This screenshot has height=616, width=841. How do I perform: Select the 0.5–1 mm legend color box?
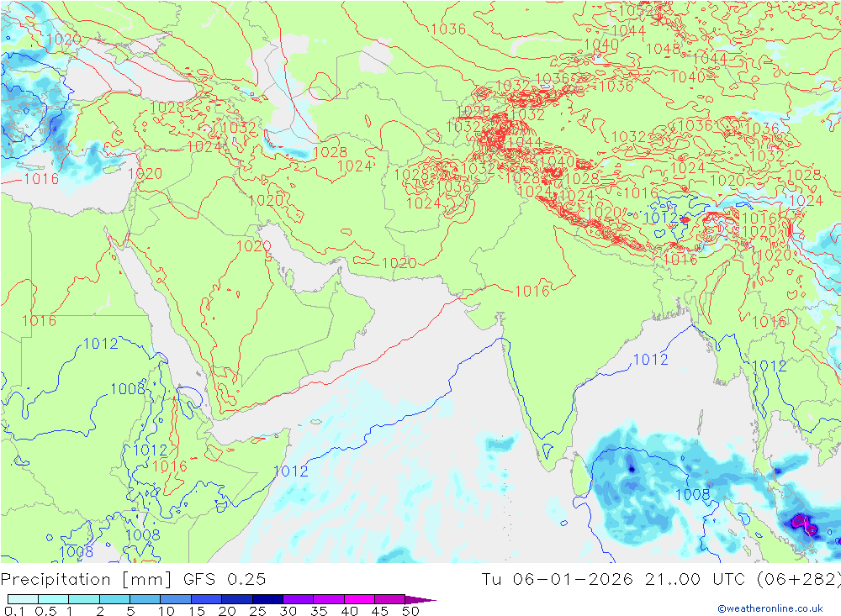tap(53, 599)
